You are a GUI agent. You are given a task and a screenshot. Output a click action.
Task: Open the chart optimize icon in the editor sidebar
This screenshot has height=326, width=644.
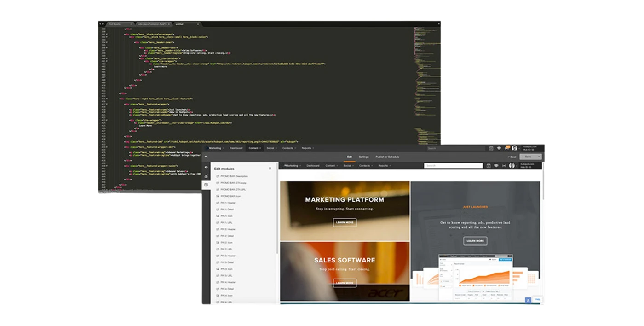[206, 176]
